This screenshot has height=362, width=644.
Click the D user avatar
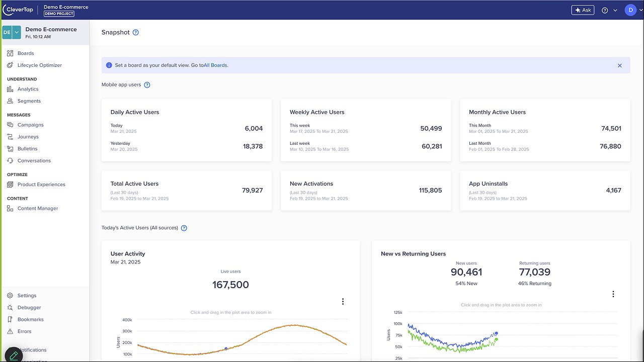631,10
